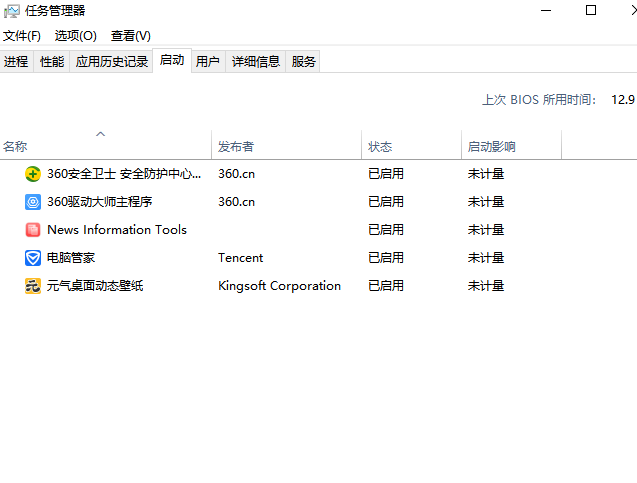Select the News Information Tools red icon
637x483 pixels.
[x=33, y=230]
